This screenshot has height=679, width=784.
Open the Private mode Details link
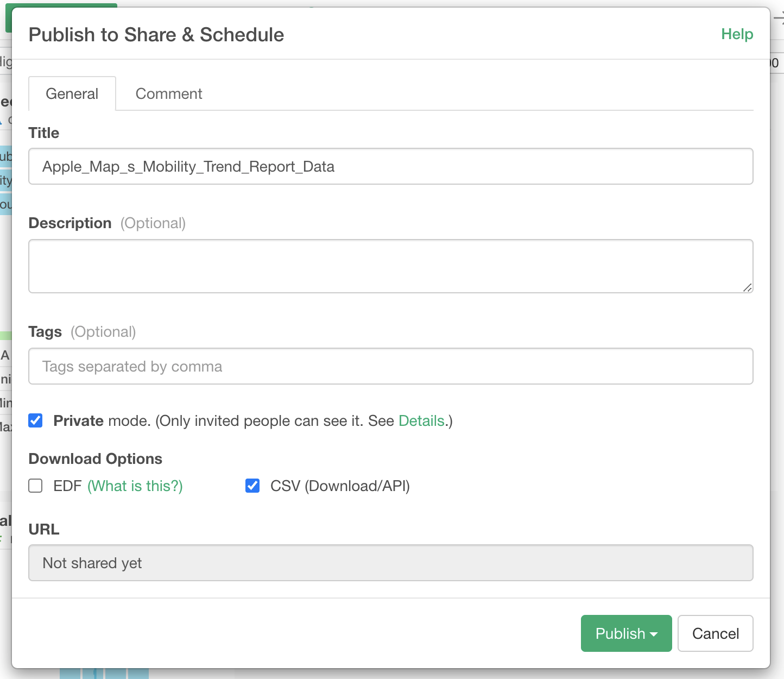(x=421, y=421)
